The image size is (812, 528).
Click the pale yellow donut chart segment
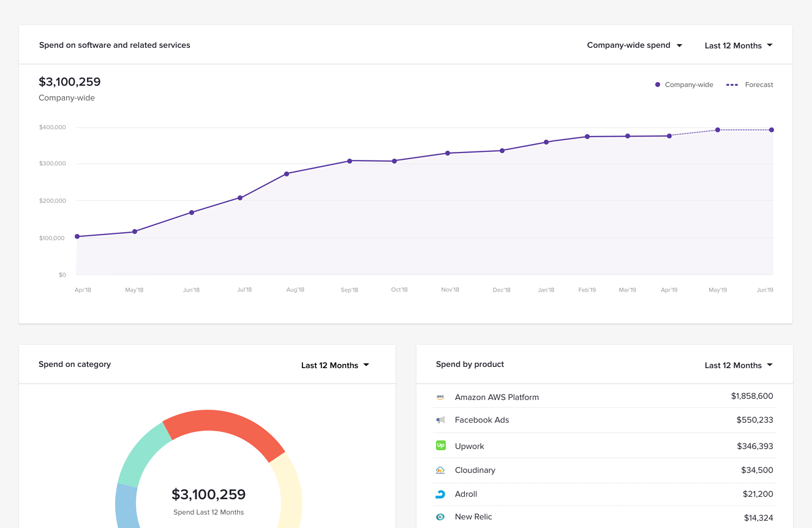pyautogui.click(x=290, y=490)
